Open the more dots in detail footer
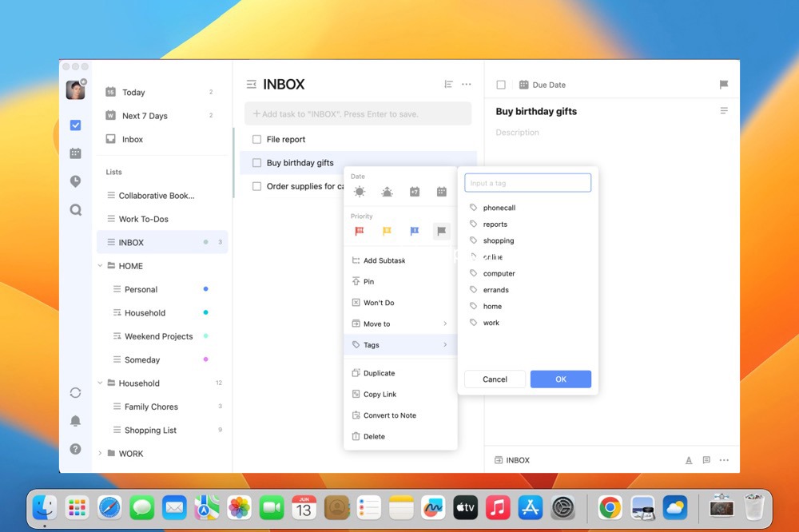The image size is (799, 532). [x=724, y=460]
